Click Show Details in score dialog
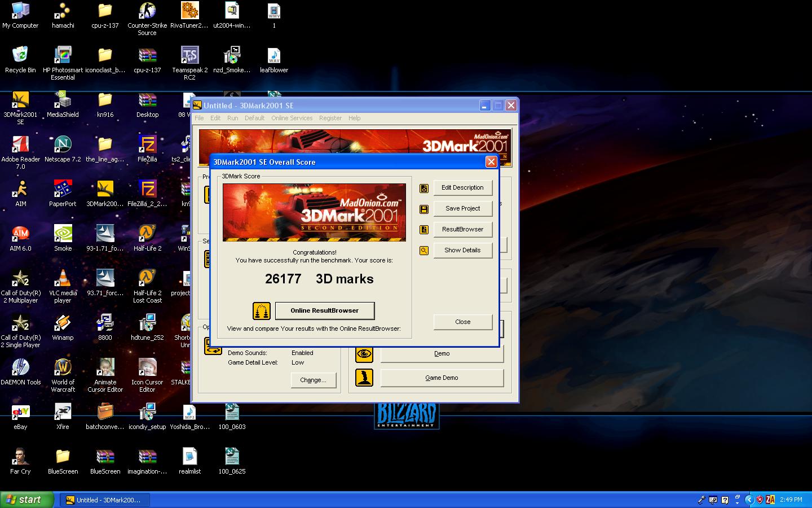 click(x=462, y=250)
